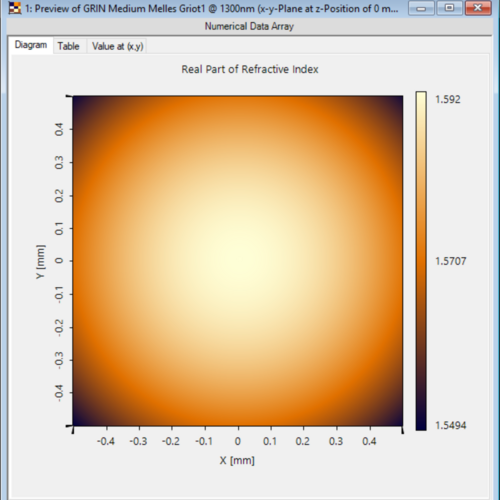This screenshot has width=500, height=500.
Task: Click the bright center of the refractive index plot
Action: pos(238,261)
